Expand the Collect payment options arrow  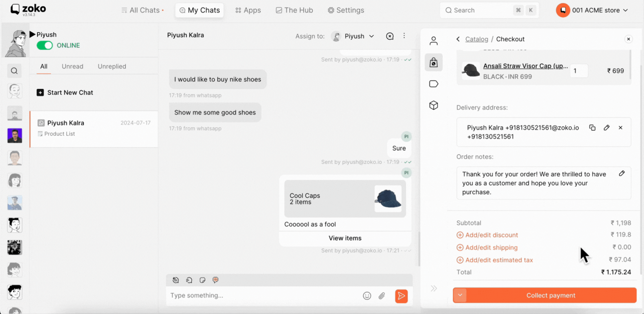click(x=460, y=295)
